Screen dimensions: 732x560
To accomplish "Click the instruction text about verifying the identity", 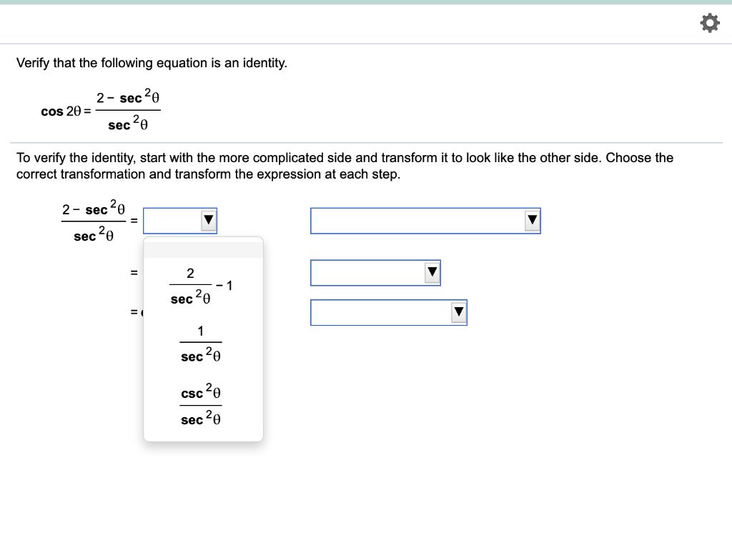I will pos(343,166).
